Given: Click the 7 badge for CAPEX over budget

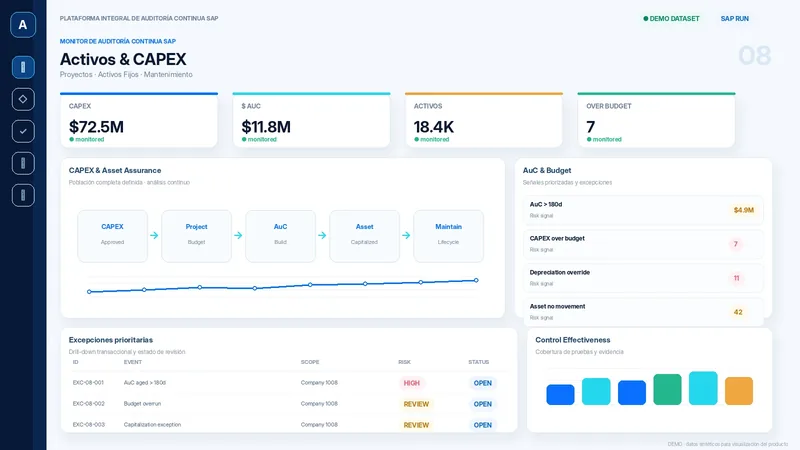Looking at the screenshot, I should [736, 244].
